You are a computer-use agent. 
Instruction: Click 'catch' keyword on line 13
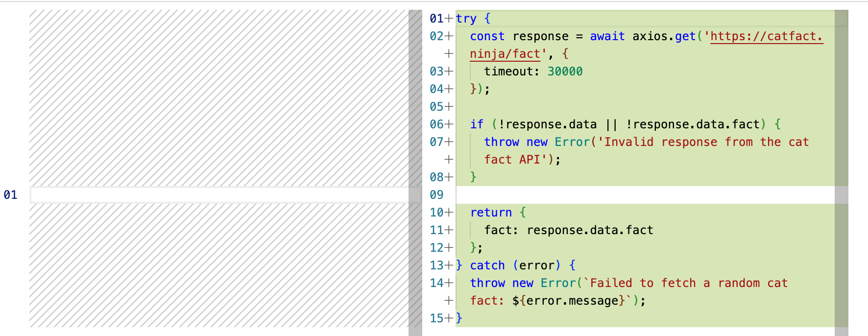[487, 265]
